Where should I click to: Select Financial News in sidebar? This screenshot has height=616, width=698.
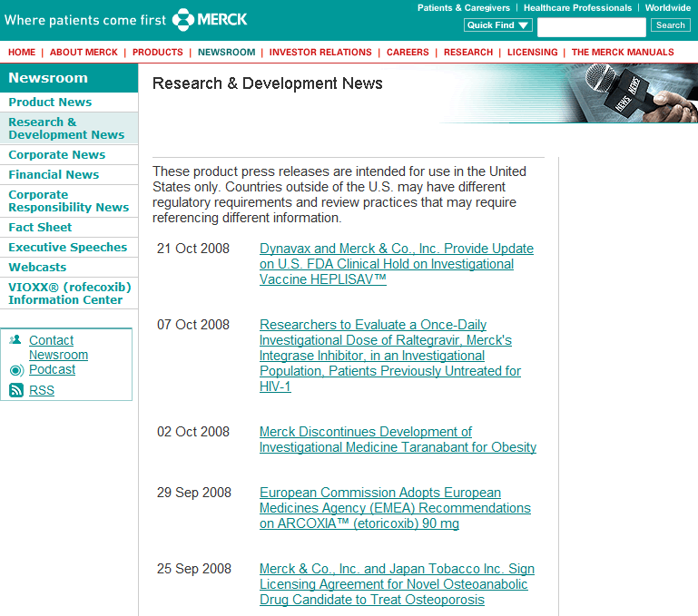point(69,174)
